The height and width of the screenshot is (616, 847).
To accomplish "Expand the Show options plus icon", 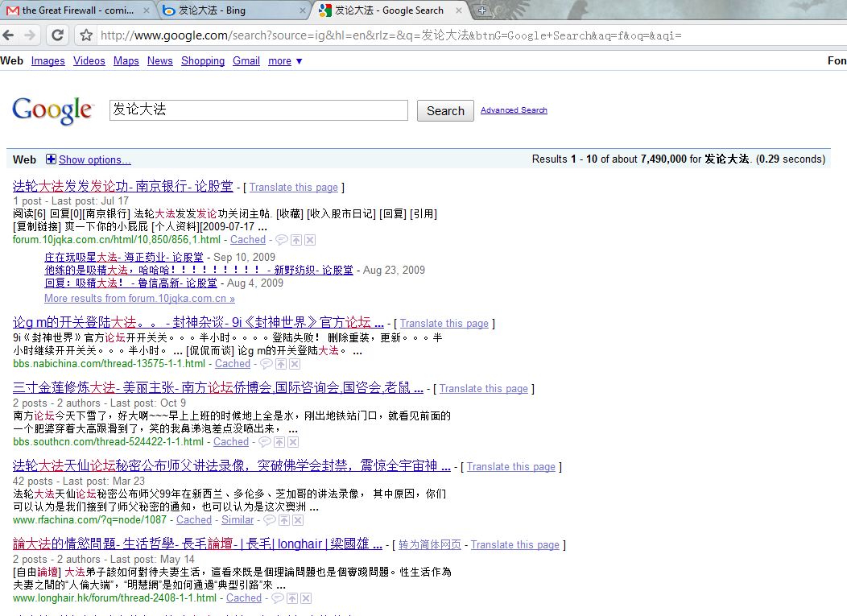I will [x=51, y=159].
